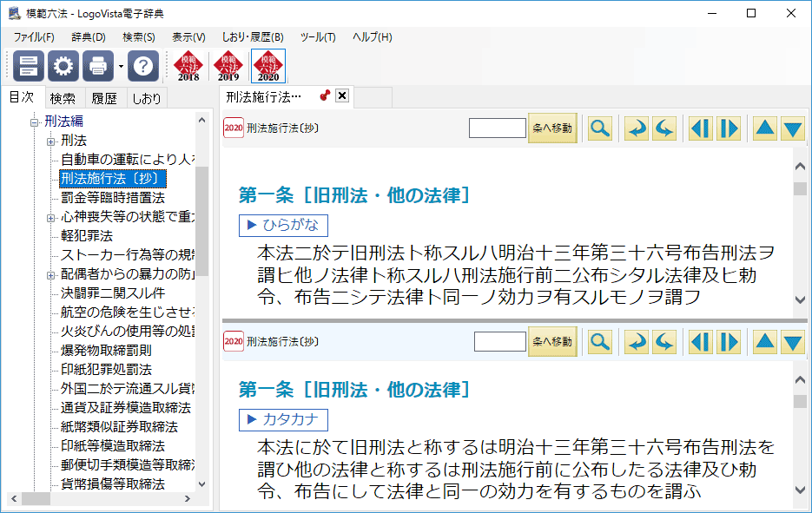
Task: Expand the 刑法 tree node
Action: pyautogui.click(x=50, y=141)
